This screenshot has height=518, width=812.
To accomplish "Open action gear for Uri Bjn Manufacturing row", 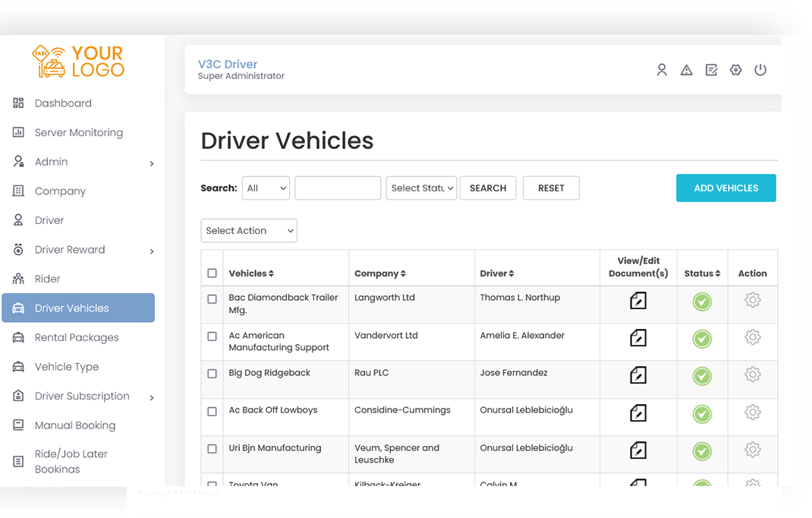I will [x=753, y=450].
